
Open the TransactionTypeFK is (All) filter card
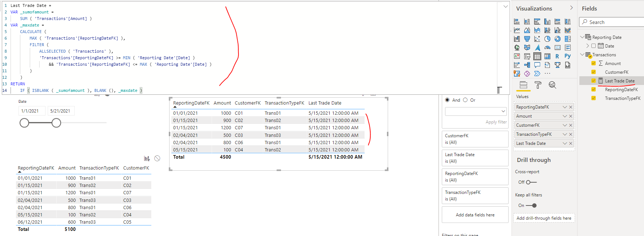(475, 195)
